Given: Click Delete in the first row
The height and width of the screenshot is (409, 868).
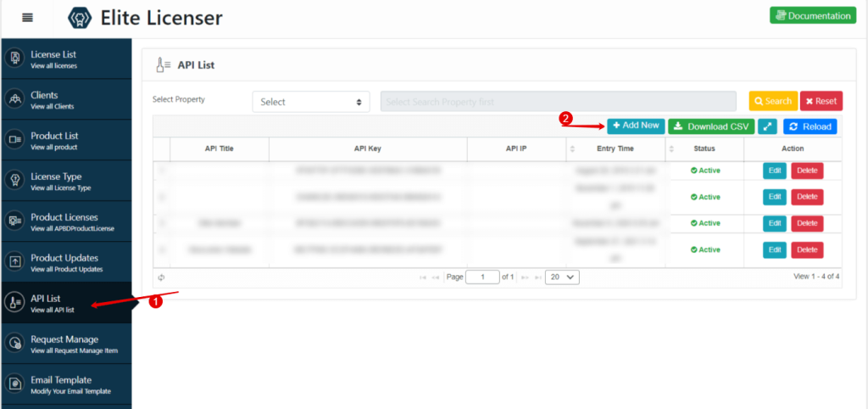Looking at the screenshot, I should [807, 171].
